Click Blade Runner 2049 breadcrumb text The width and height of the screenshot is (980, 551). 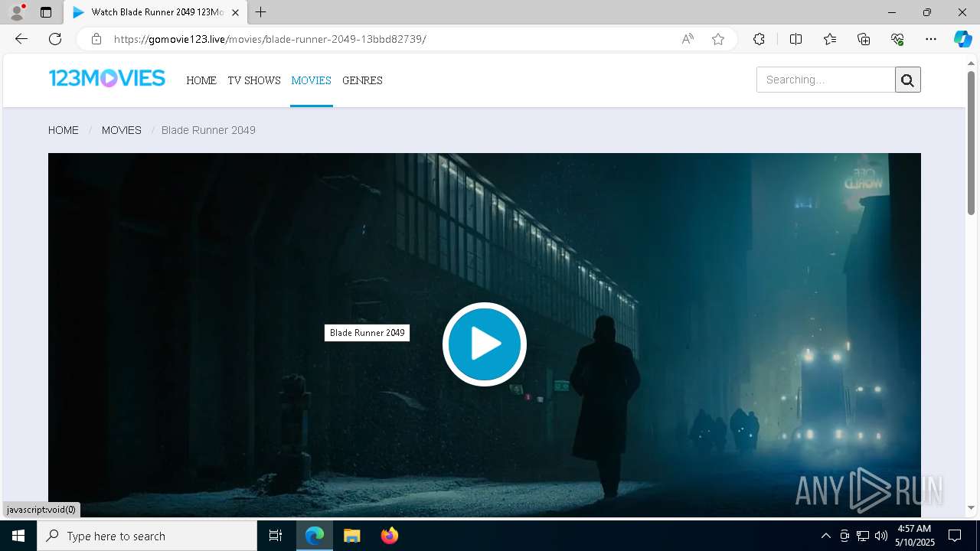click(x=208, y=130)
